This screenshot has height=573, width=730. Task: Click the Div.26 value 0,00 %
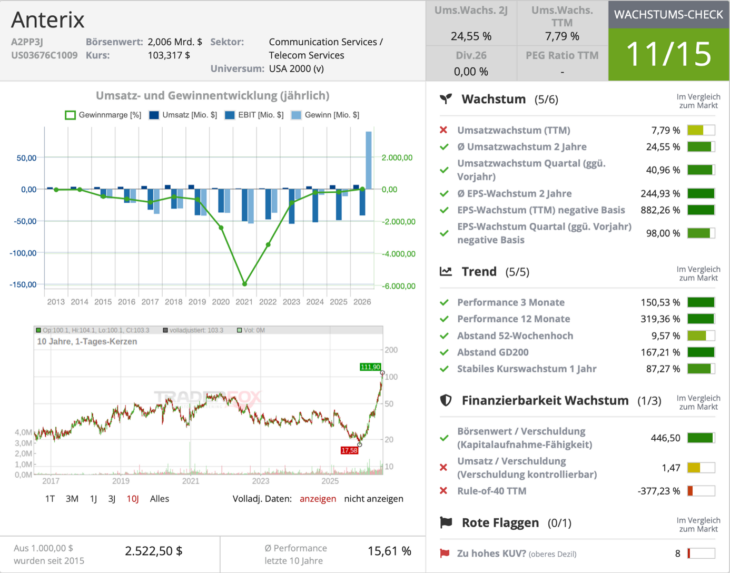point(471,72)
